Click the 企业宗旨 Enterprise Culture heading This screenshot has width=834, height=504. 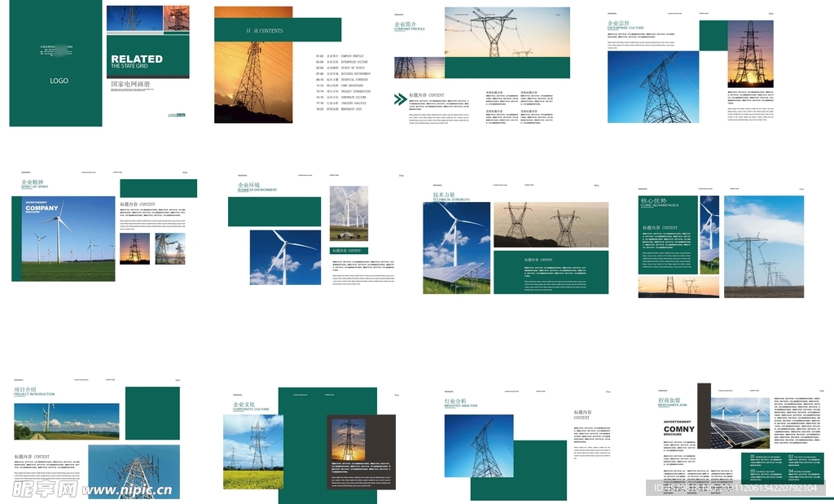click(x=624, y=25)
